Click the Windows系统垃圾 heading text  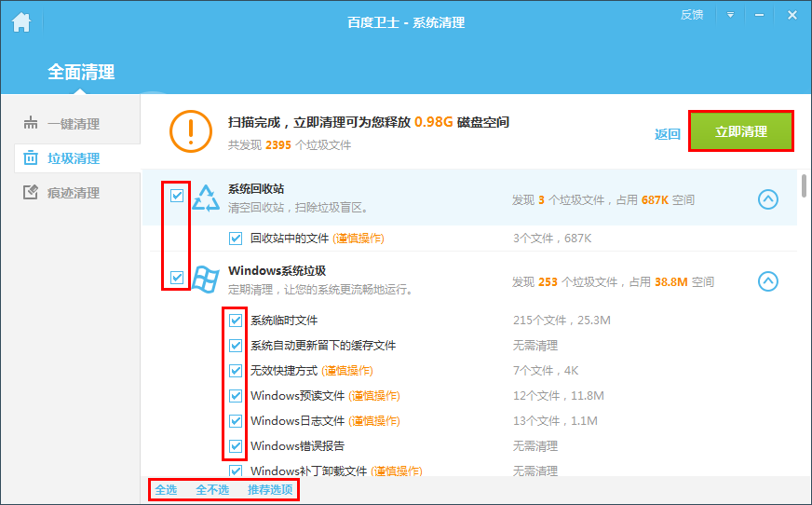[277, 271]
